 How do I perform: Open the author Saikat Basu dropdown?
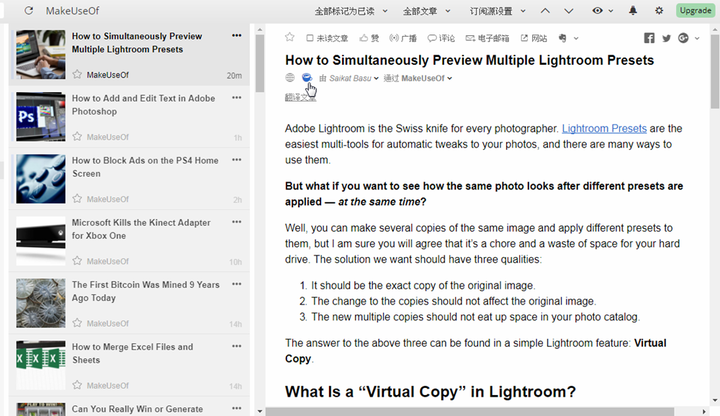pyautogui.click(x=354, y=78)
